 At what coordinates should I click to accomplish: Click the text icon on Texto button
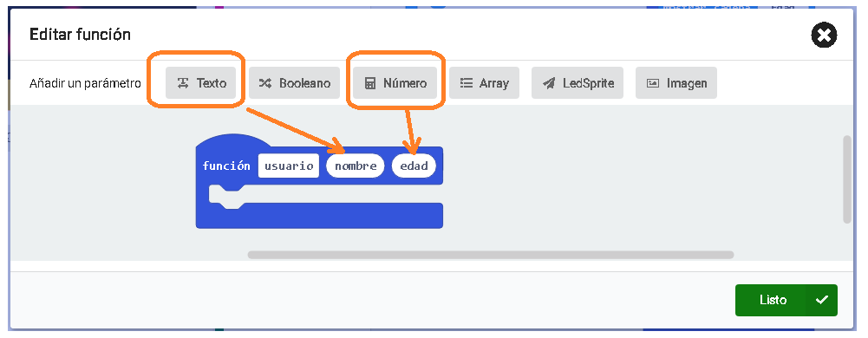coord(183,83)
